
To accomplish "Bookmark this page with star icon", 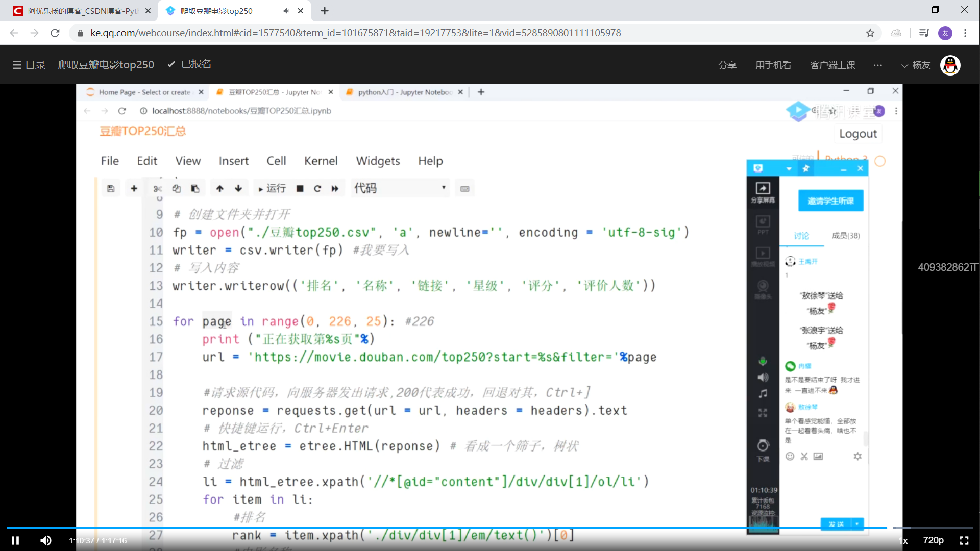I will (x=870, y=33).
